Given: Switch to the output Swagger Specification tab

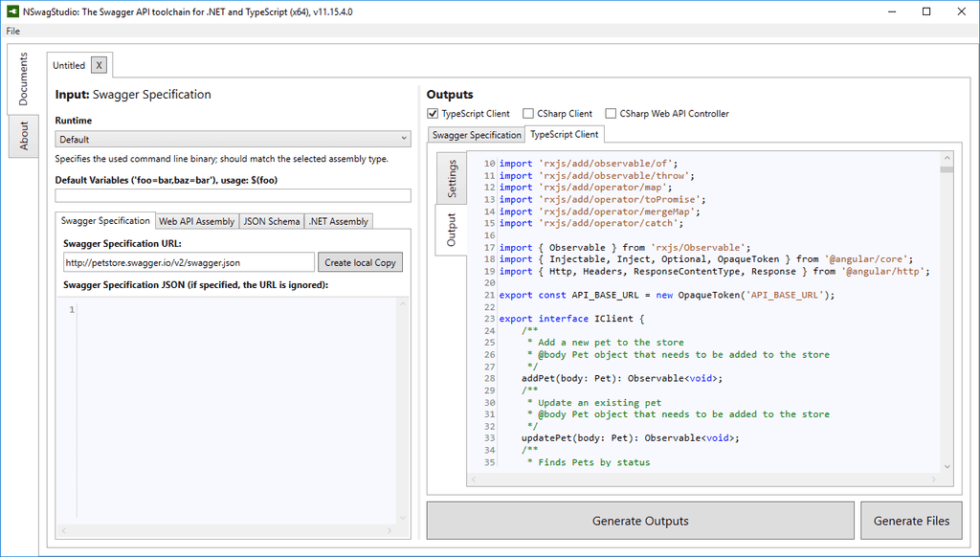Looking at the screenshot, I should [476, 135].
